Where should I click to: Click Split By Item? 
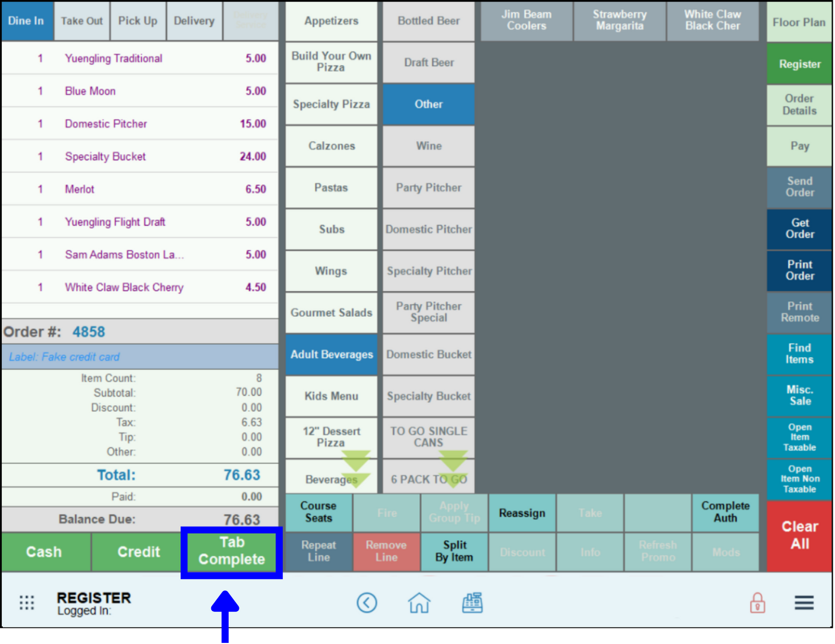[x=454, y=552]
